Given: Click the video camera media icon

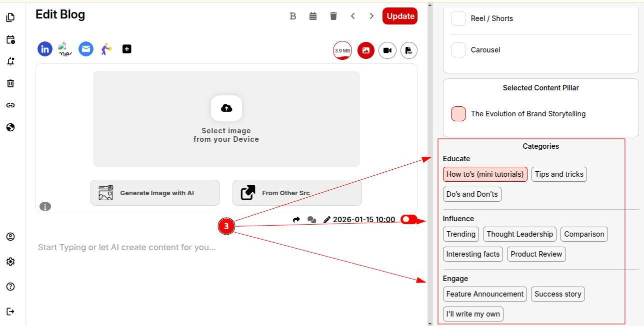Looking at the screenshot, I should 387,50.
